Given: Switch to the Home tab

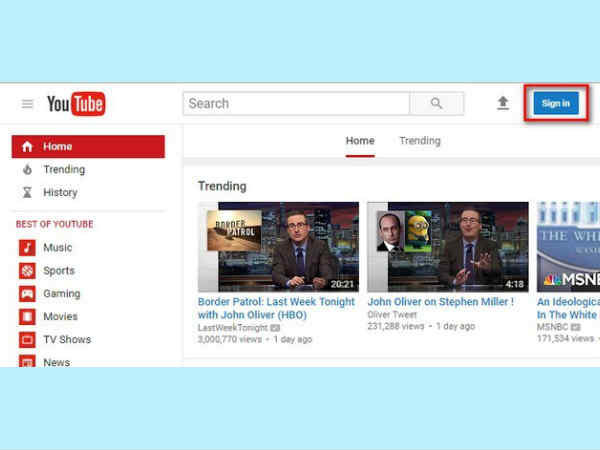Looking at the screenshot, I should 360,141.
